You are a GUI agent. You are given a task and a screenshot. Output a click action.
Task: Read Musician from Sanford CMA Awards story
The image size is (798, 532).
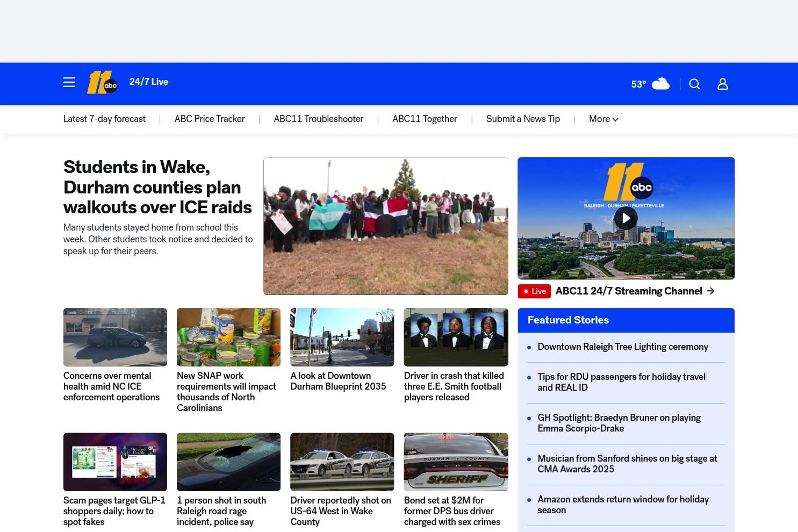pyautogui.click(x=627, y=464)
